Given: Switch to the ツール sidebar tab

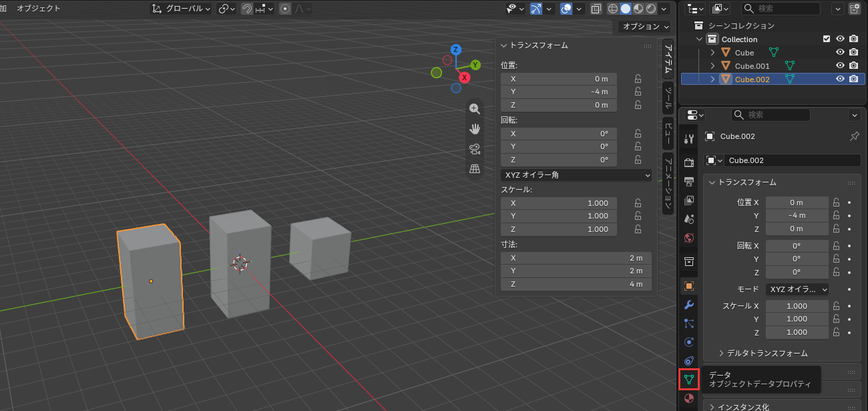Looking at the screenshot, I should pyautogui.click(x=668, y=98).
